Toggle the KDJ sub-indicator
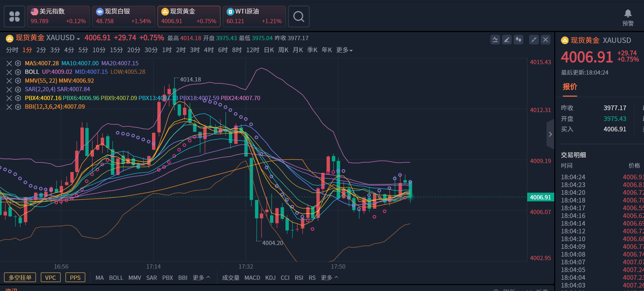This screenshot has height=291, width=644. click(270, 278)
